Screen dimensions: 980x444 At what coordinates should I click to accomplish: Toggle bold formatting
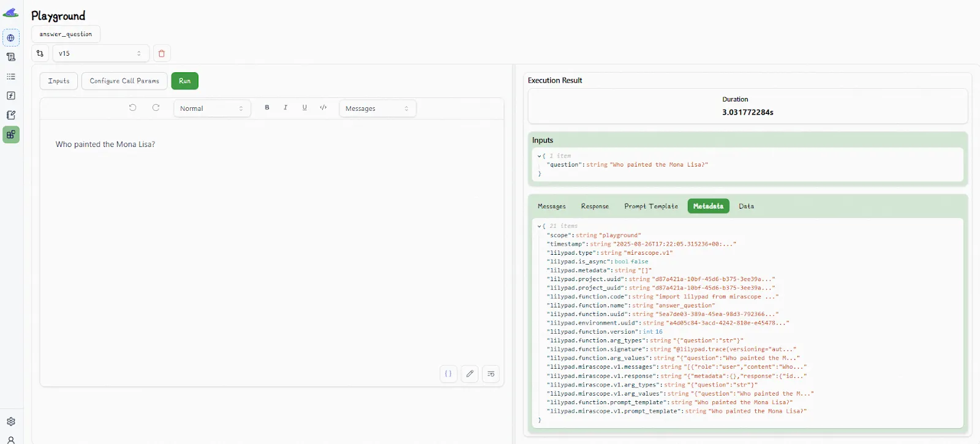[267, 108]
